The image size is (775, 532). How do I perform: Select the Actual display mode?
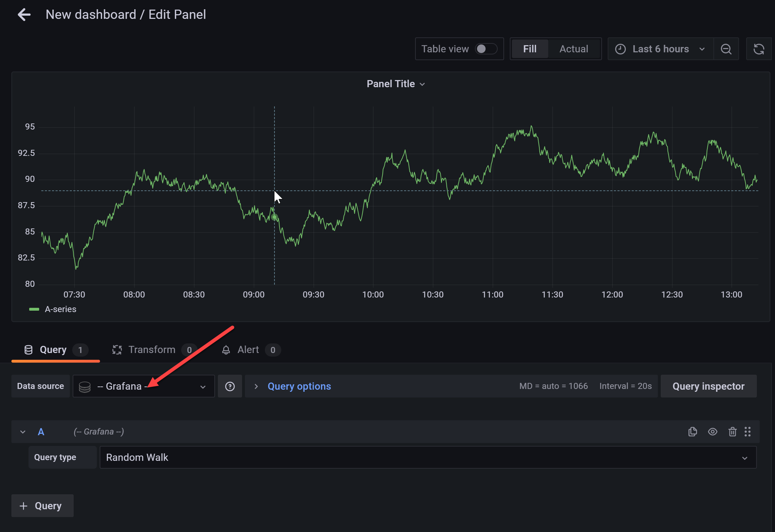click(x=574, y=49)
